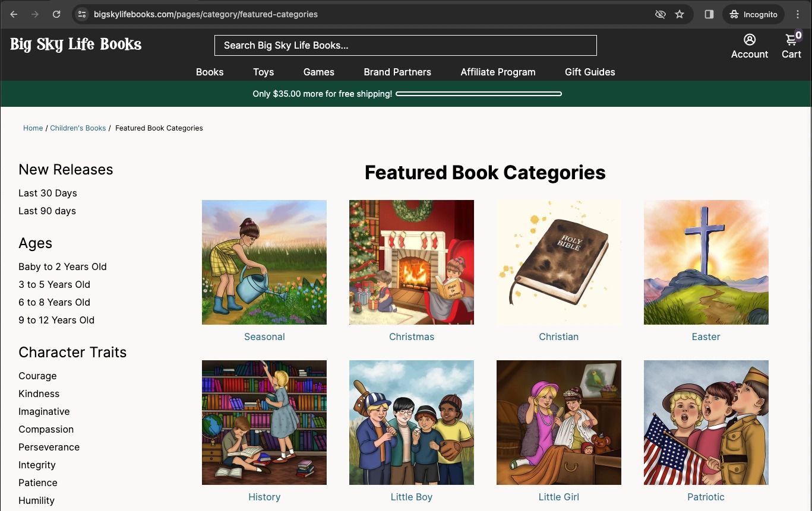
Task: Open the Incognito profile indicator
Action: click(754, 14)
